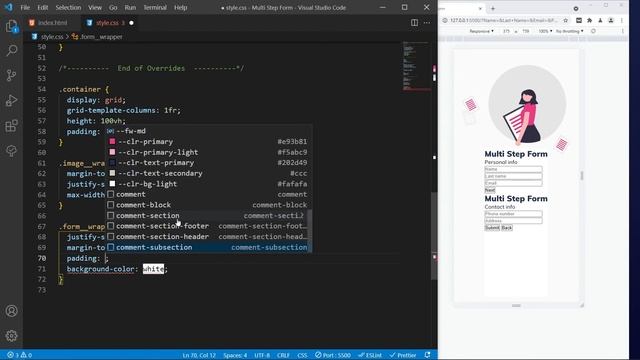Screen dimensions: 640x360
Task: Open the Explorer view in the activity bar
Action: 11,27
